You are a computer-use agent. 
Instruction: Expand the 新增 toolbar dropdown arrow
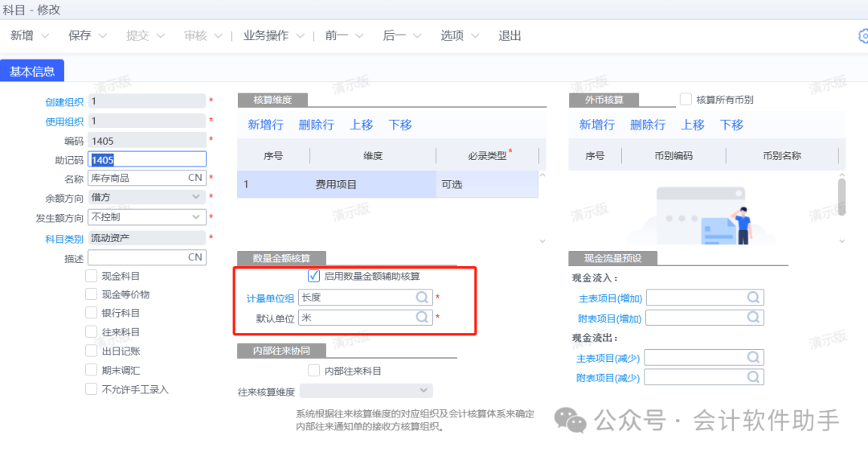[x=45, y=36]
